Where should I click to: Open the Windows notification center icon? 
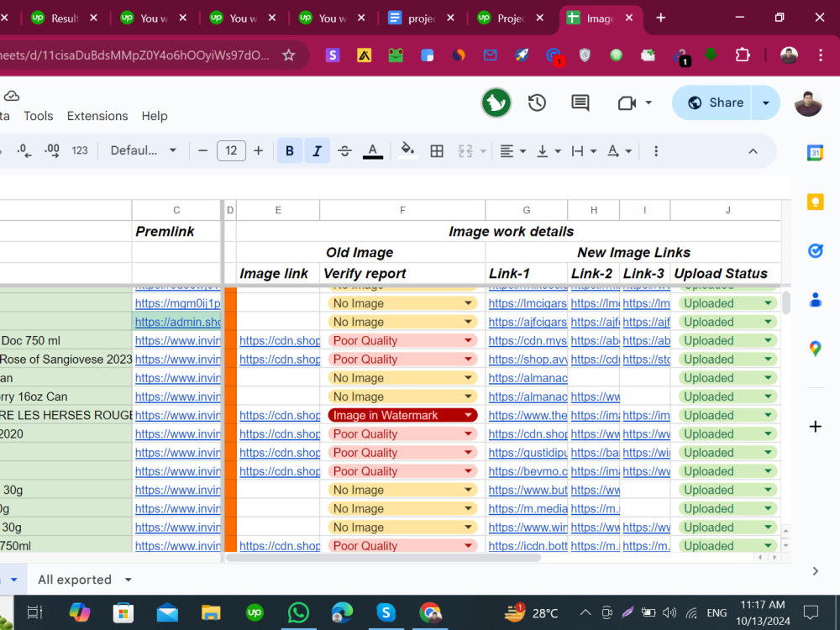coord(811,612)
